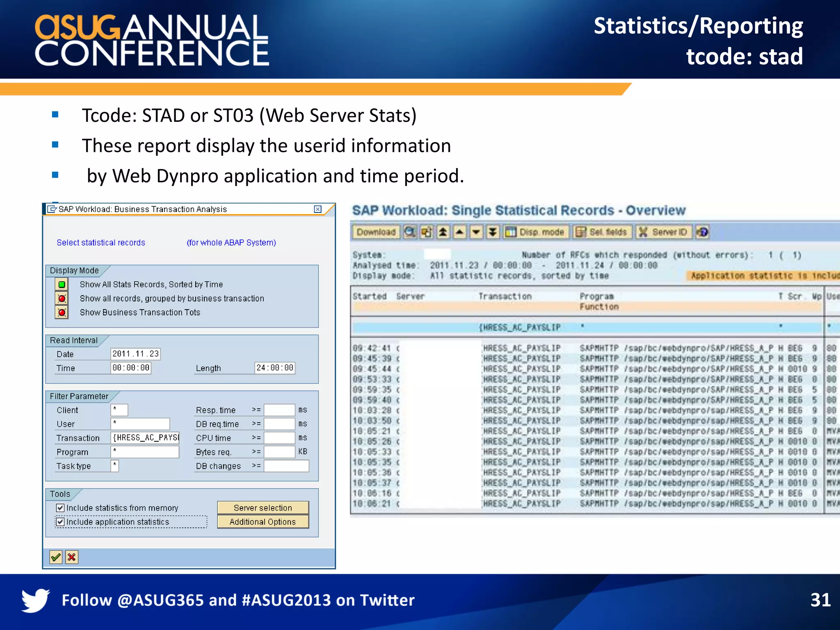This screenshot has height=630, width=840.
Task: Click the Task type input field
Action: [x=115, y=466]
